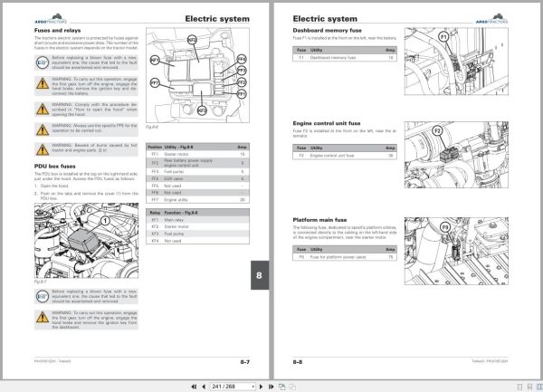Click the KF1 Main relay row
Screen dimensions: 543x392
197,220
